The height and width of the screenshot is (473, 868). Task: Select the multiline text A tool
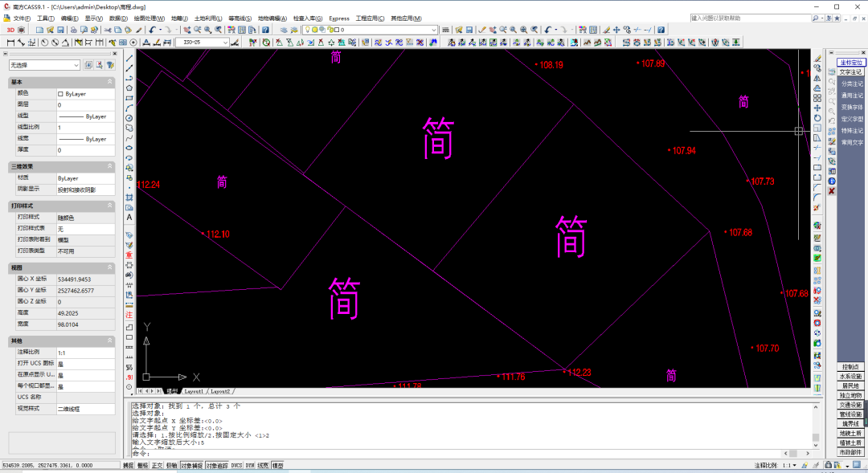[129, 218]
